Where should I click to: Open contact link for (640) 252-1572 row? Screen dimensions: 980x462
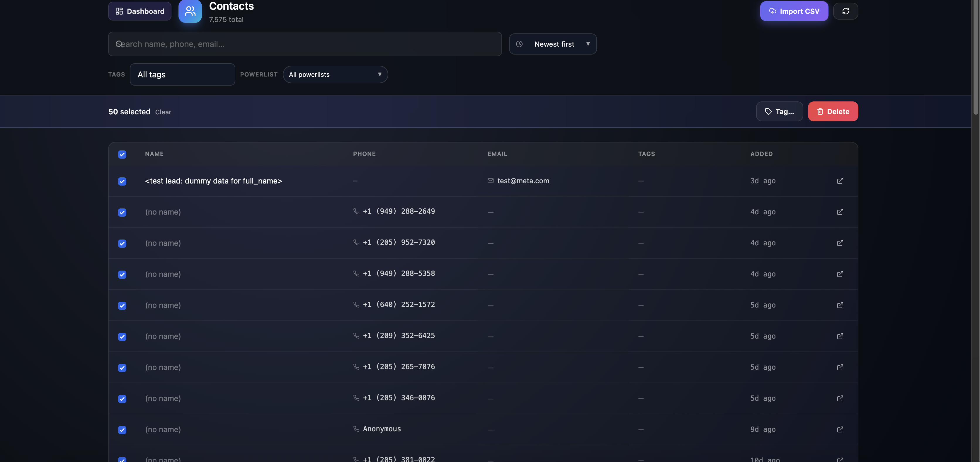[840, 305]
